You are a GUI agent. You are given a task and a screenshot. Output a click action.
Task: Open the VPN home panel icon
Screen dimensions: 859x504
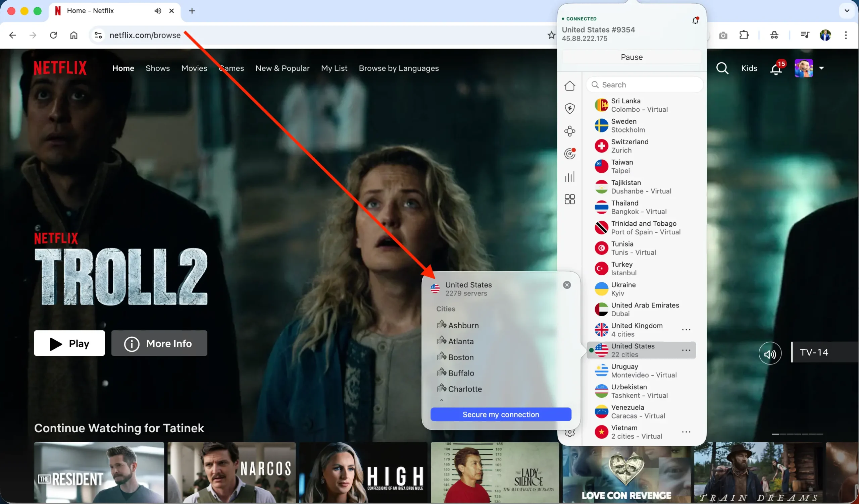tap(570, 86)
